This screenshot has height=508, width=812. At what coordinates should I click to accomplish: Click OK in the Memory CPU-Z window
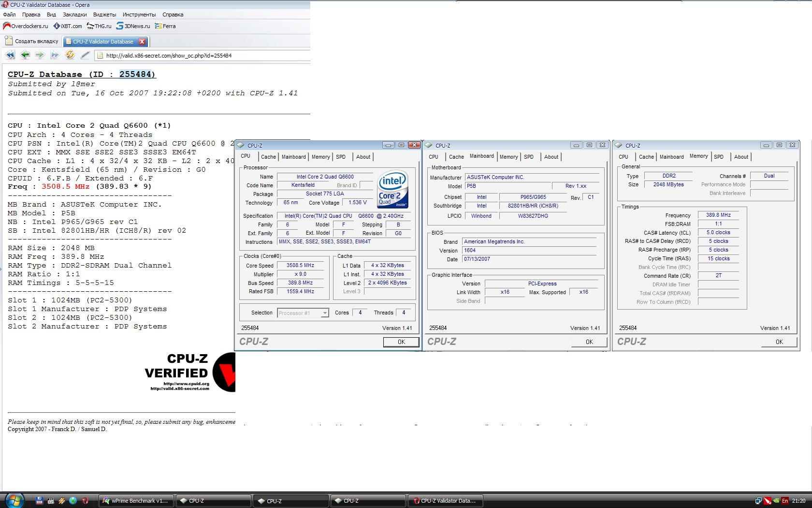coord(779,342)
